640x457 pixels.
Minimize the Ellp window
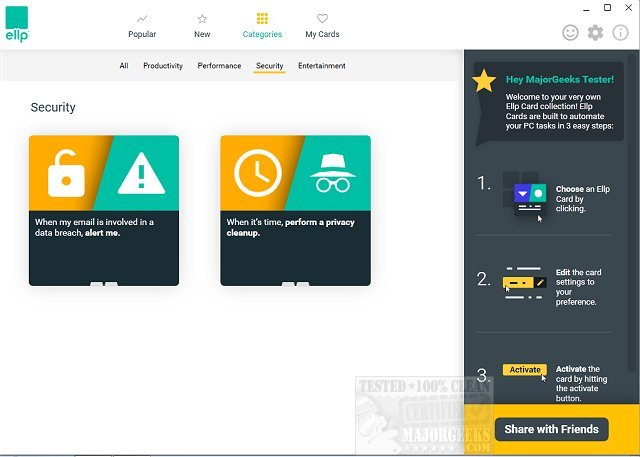coord(587,9)
